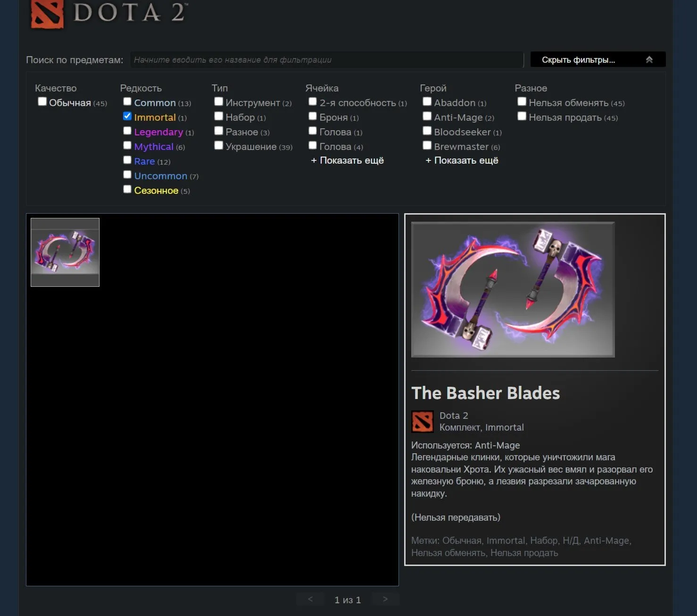Check the Mythical rarity filter
This screenshot has height=616, width=697.
[x=127, y=145]
